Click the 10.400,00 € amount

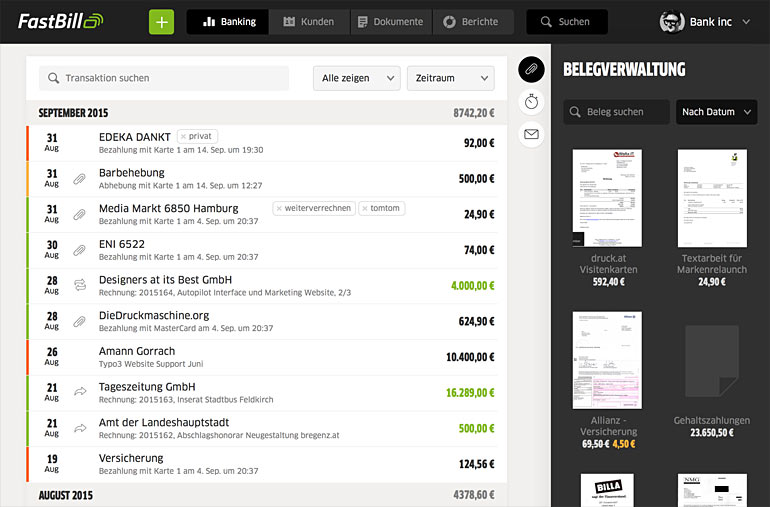tap(470, 357)
